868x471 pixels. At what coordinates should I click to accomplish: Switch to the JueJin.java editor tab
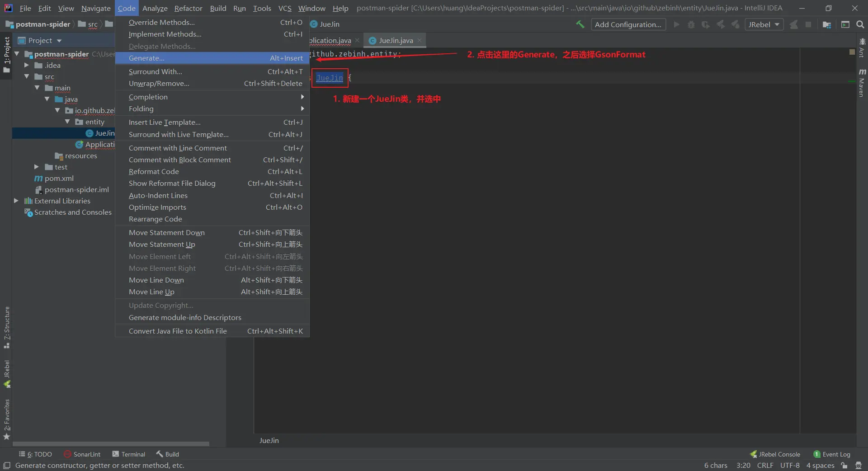(396, 40)
